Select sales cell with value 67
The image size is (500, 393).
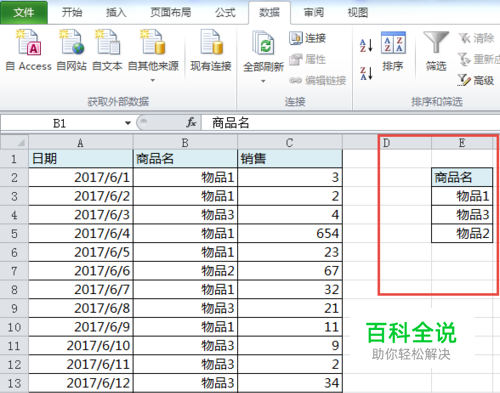tap(290, 271)
